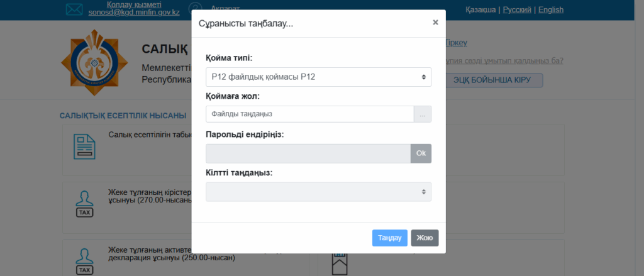This screenshot has height=276, width=644.
Task: Click the envelope mail icon in header
Action: 74,9
